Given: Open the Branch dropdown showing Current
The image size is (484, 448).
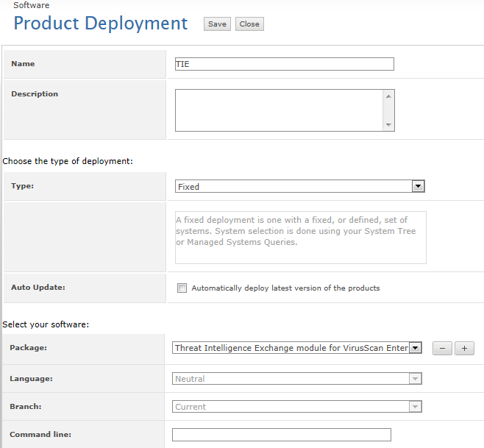Looking at the screenshot, I should (x=297, y=407).
